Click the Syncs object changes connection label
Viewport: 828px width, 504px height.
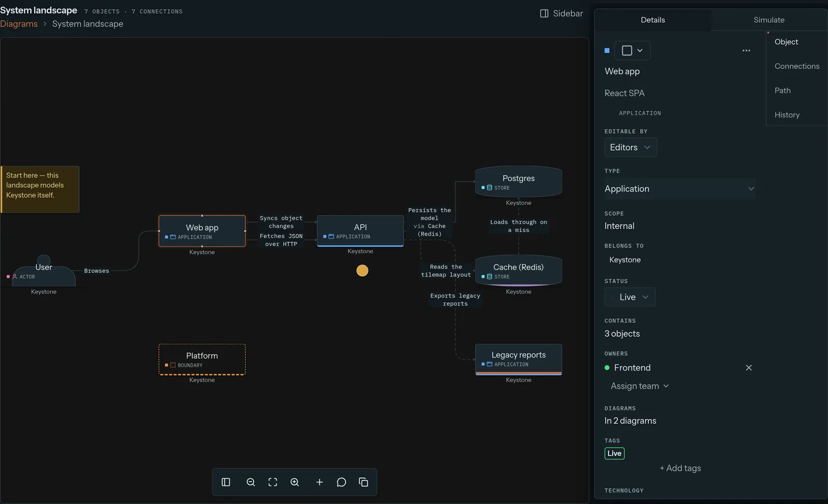[281, 222]
